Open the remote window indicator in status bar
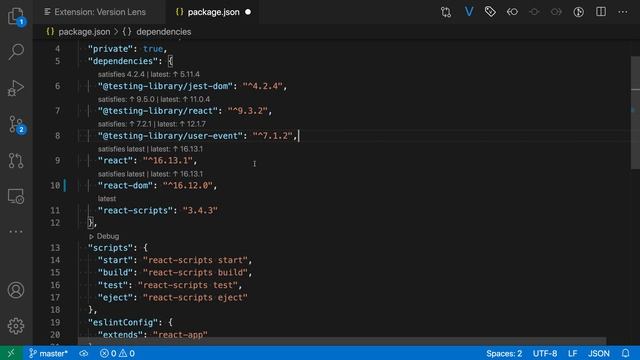This screenshot has height=360, width=640. coord(11,353)
